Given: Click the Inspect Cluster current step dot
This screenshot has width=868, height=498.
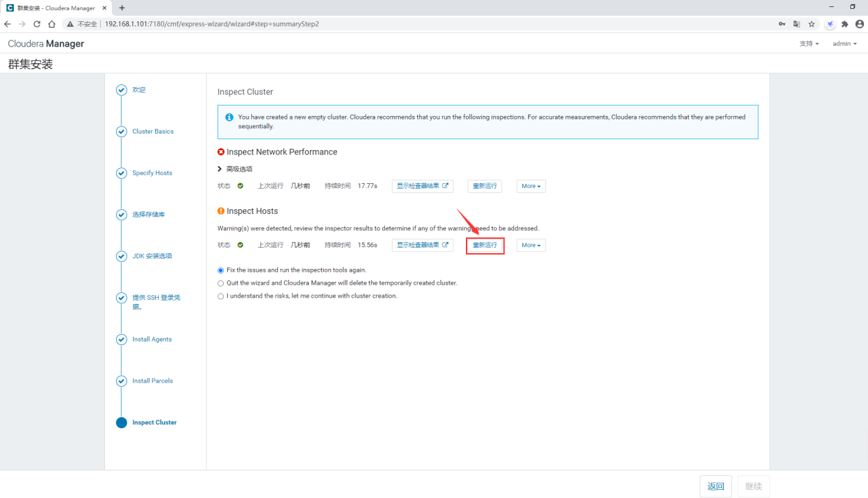Looking at the screenshot, I should pos(121,423).
